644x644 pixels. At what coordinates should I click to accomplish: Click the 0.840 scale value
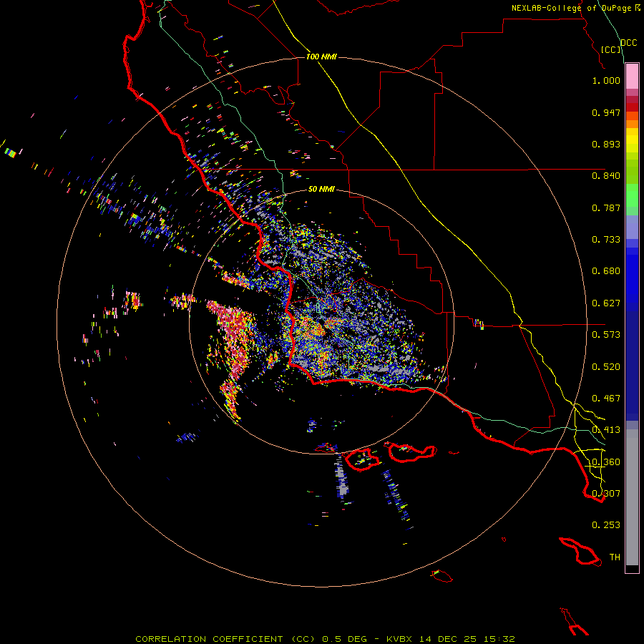606,176
